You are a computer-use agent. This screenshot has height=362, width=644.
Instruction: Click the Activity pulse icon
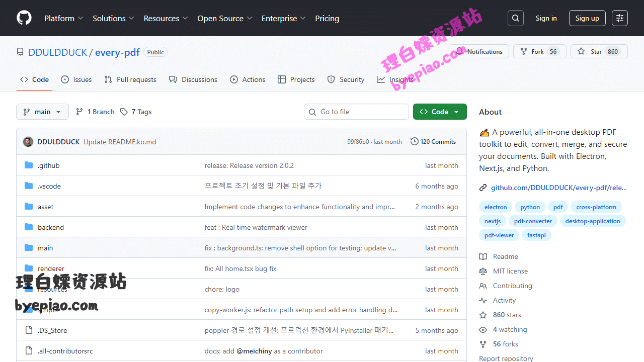[483, 300]
